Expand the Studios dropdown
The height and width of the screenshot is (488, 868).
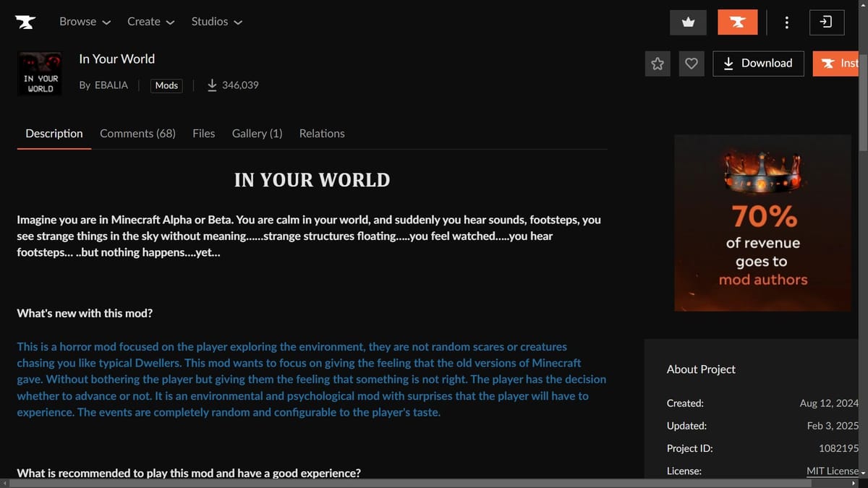pyautogui.click(x=216, y=22)
